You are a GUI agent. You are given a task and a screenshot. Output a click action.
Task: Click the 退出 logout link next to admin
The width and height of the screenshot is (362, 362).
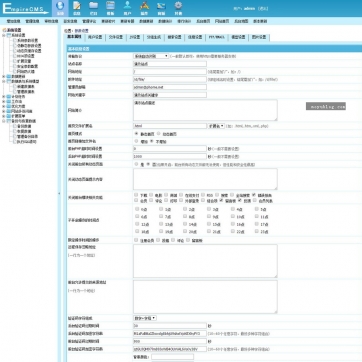tap(263, 9)
